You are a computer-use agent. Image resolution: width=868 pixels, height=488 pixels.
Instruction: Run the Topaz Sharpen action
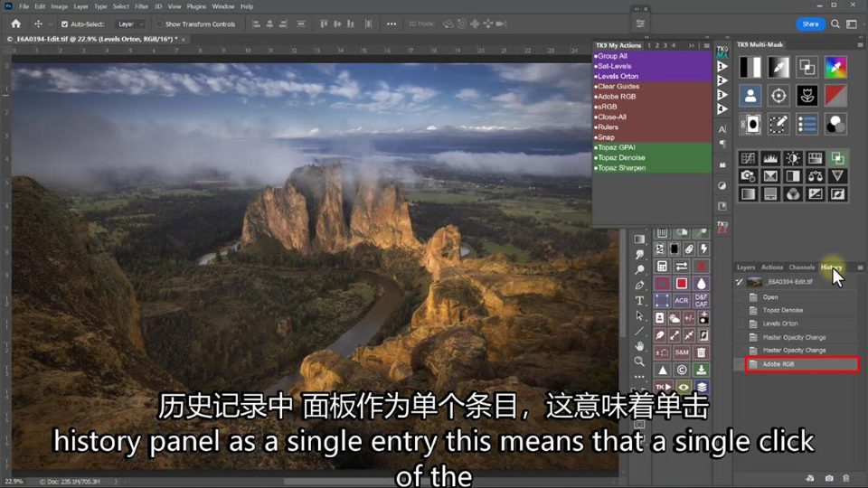652,168
